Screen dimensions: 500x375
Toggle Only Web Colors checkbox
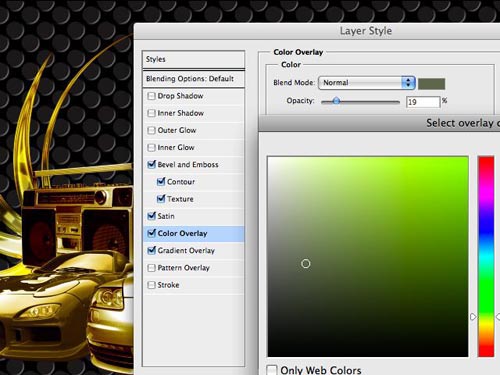point(272,370)
